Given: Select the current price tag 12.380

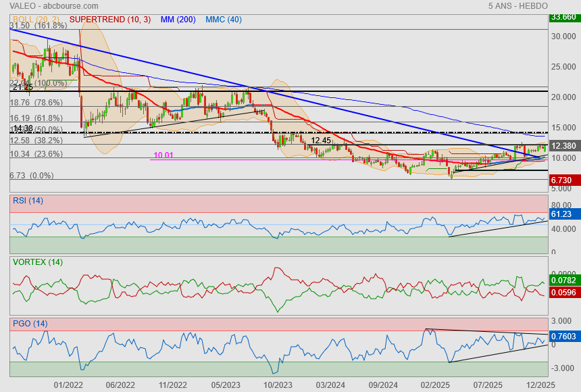Looking at the screenshot, I should [x=563, y=146].
